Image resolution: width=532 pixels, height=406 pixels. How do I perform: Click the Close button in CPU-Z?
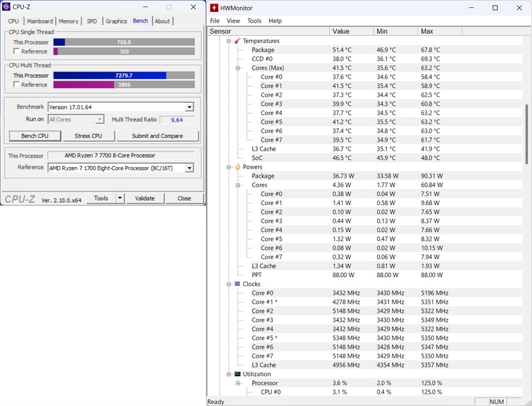click(184, 198)
